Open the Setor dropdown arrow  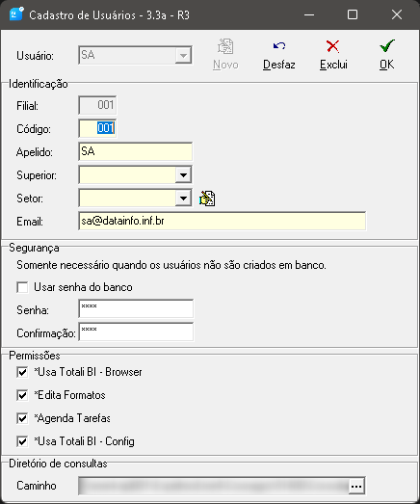(183, 199)
